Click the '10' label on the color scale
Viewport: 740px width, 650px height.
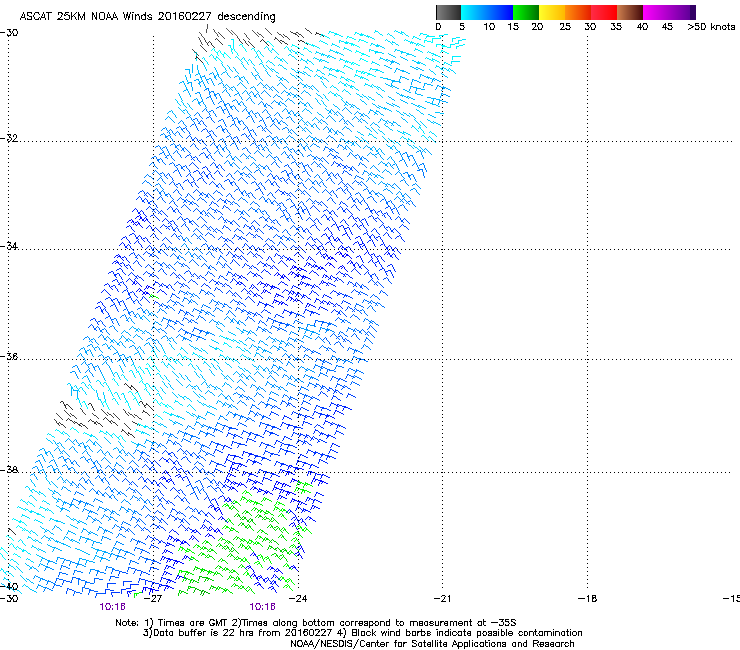click(489, 27)
